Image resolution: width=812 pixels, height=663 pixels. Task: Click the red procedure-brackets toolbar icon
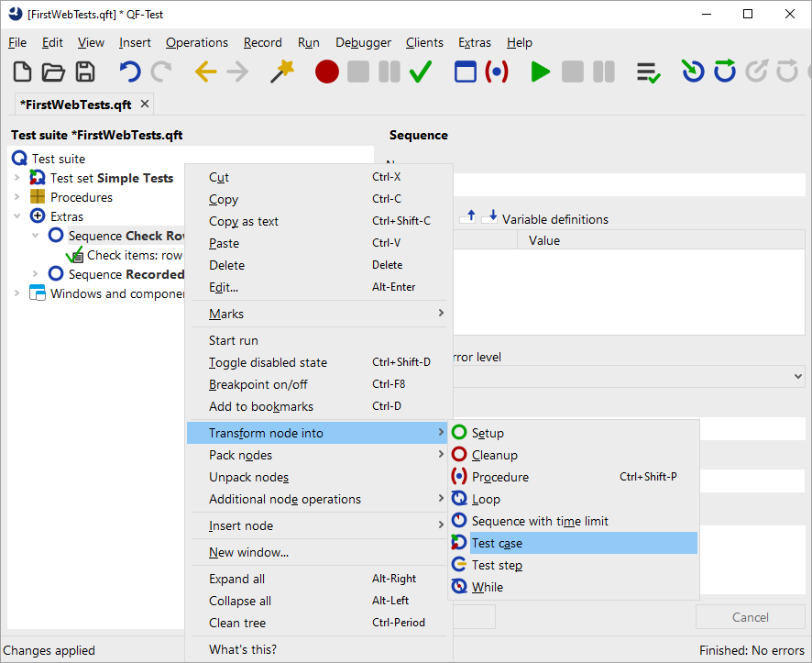click(x=497, y=72)
